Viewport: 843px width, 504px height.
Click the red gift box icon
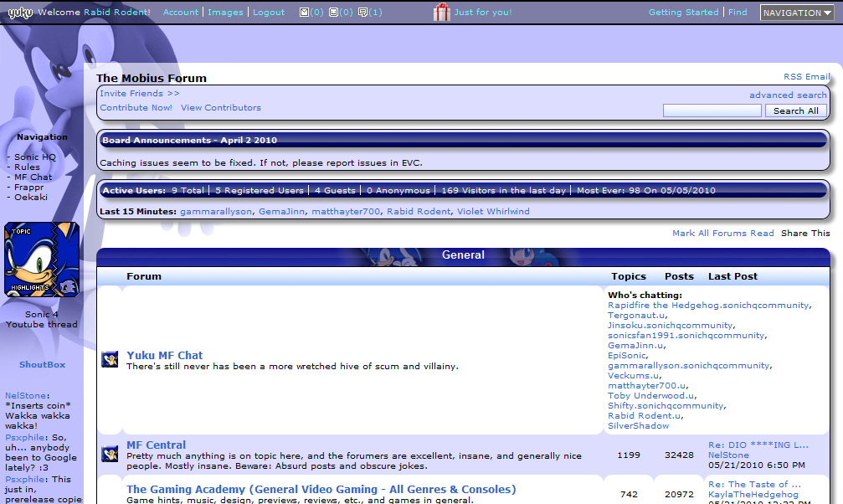click(441, 12)
